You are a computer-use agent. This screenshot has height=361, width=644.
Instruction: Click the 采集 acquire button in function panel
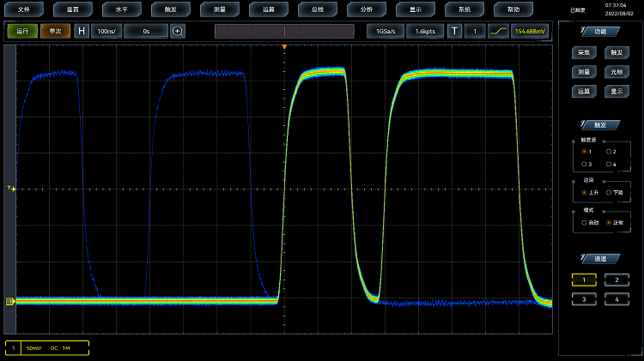click(x=584, y=52)
